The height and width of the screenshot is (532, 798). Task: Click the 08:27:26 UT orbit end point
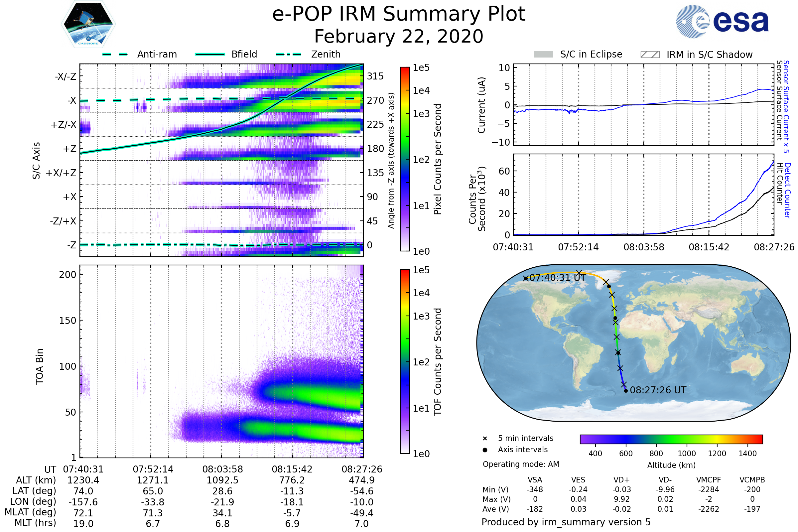[x=626, y=391]
